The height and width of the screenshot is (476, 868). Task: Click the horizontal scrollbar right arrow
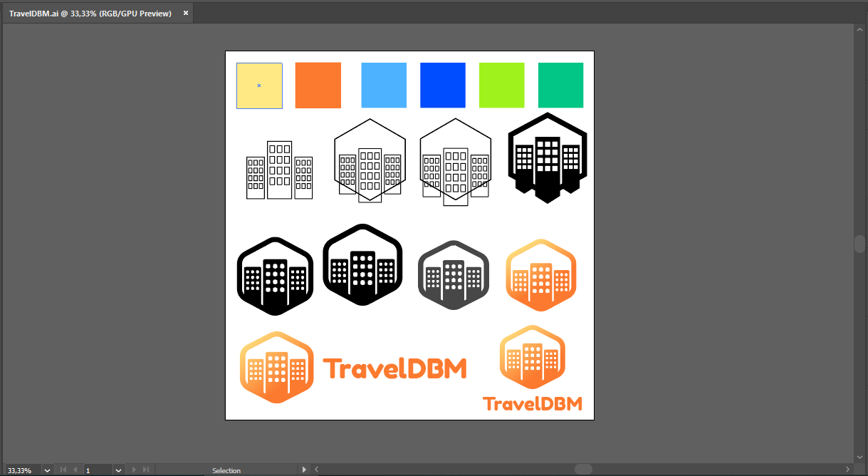(x=847, y=470)
